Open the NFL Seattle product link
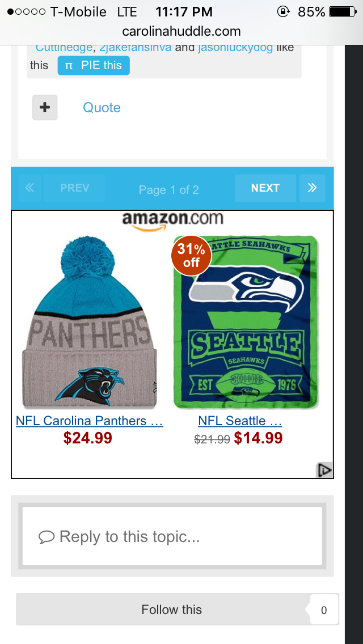The height and width of the screenshot is (644, 363). [240, 421]
